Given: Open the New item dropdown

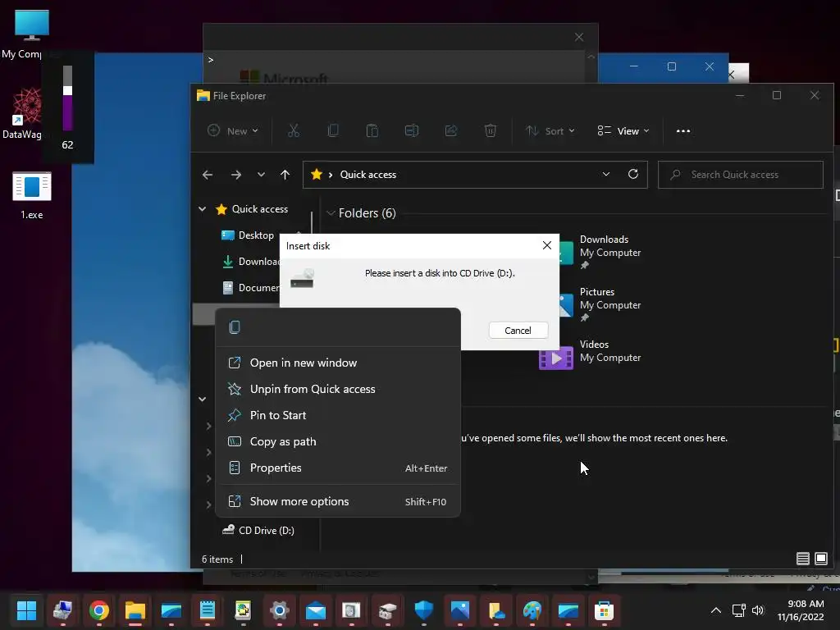Looking at the screenshot, I should (x=233, y=130).
